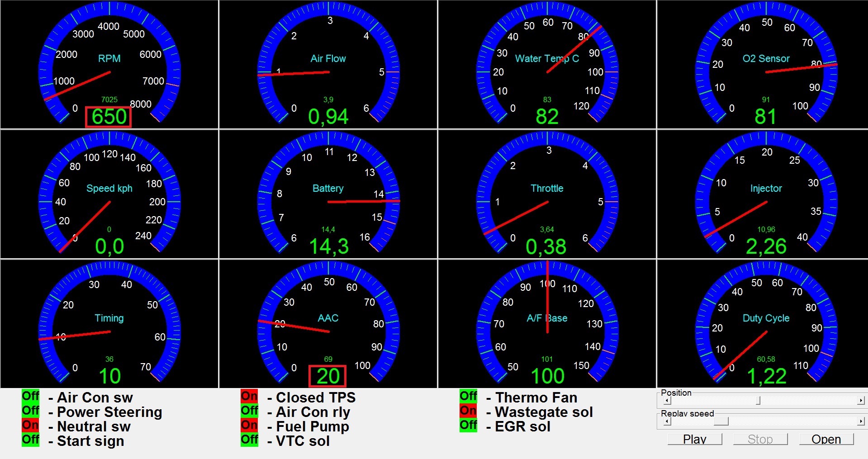Click the Play button
Viewport: 868px width, 459px height.
pos(695,439)
